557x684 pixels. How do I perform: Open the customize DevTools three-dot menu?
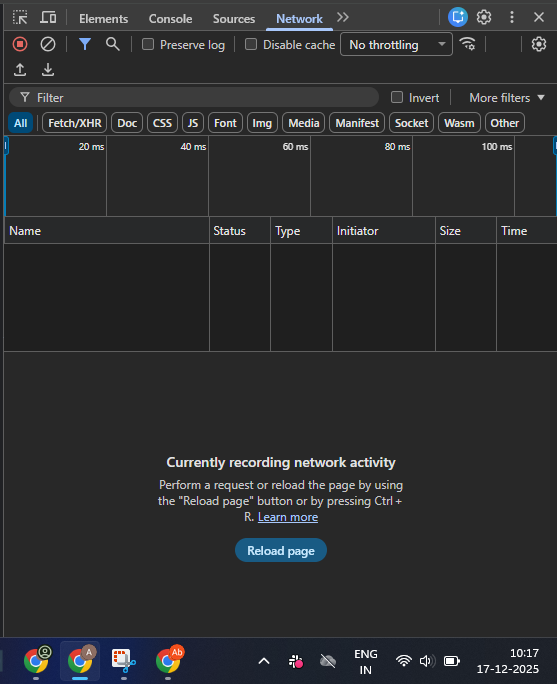point(512,17)
